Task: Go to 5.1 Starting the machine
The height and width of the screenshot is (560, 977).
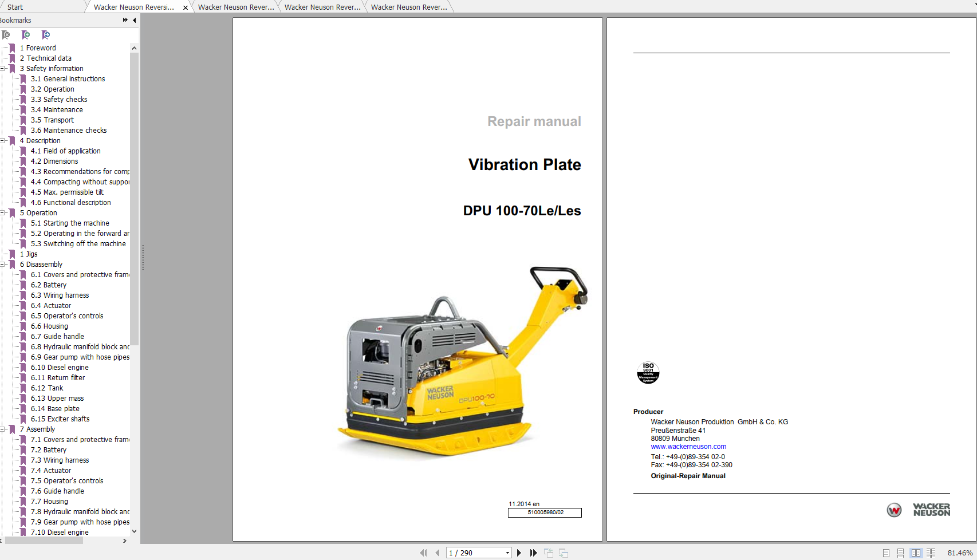Action: coord(70,223)
